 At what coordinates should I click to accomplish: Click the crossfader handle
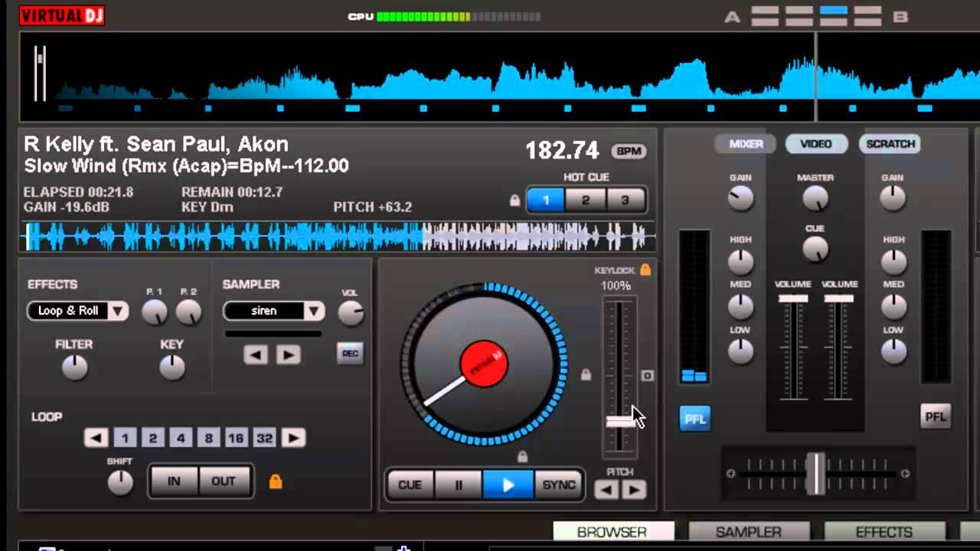pyautogui.click(x=816, y=474)
